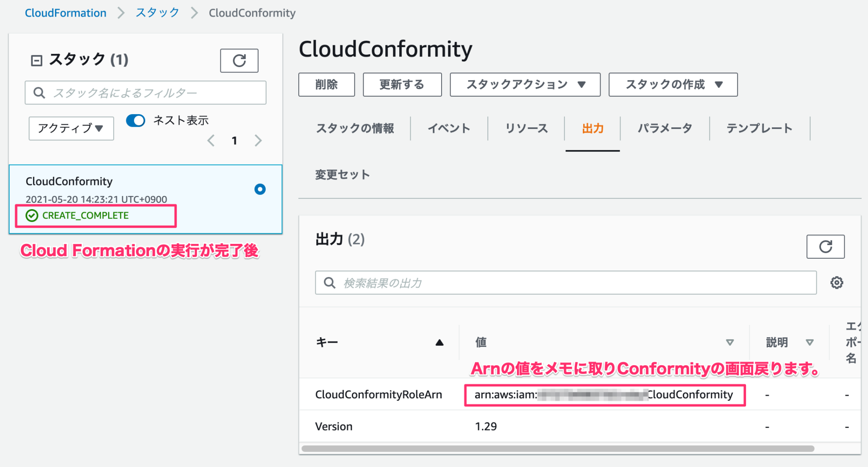
Task: Click the search magnifier in stack filter
Action: click(x=39, y=92)
